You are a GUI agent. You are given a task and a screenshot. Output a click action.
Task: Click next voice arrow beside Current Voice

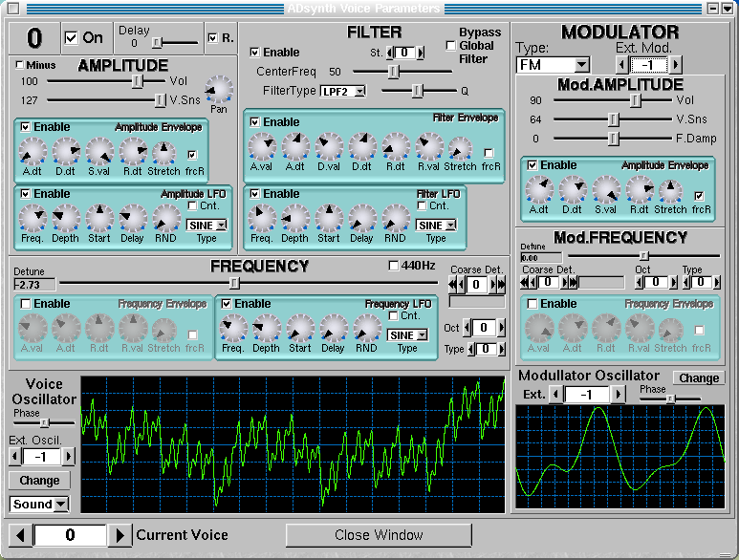pos(120,535)
